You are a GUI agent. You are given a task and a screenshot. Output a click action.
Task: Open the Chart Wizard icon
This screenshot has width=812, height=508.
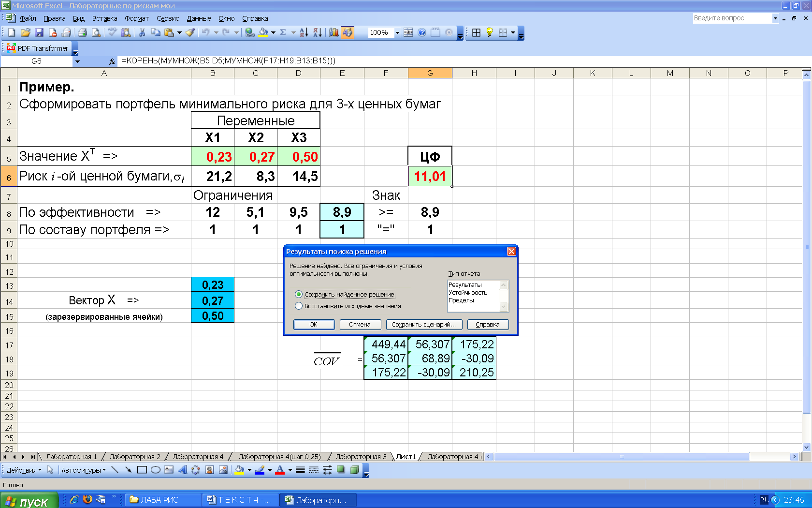pos(334,32)
